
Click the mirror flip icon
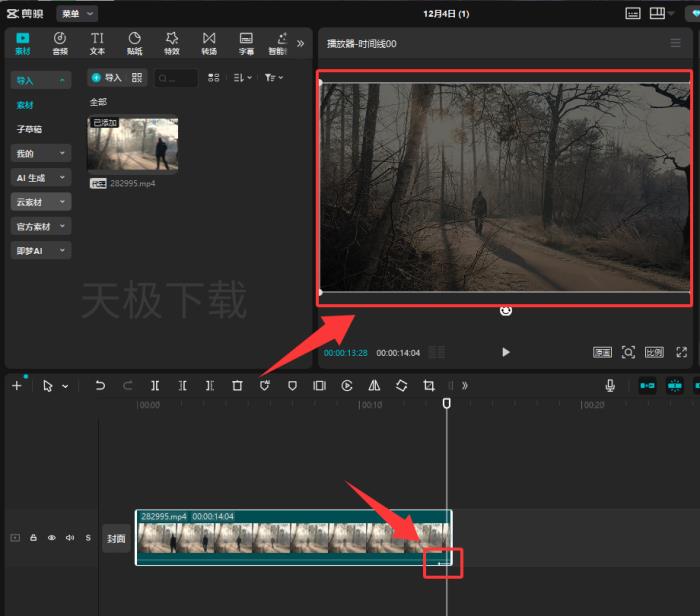click(374, 385)
